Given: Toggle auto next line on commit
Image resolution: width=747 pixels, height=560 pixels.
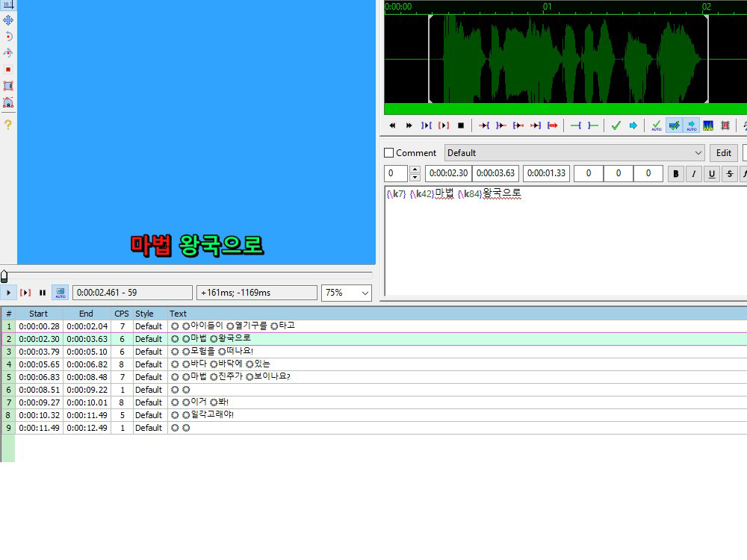Looking at the screenshot, I should coord(674,125).
